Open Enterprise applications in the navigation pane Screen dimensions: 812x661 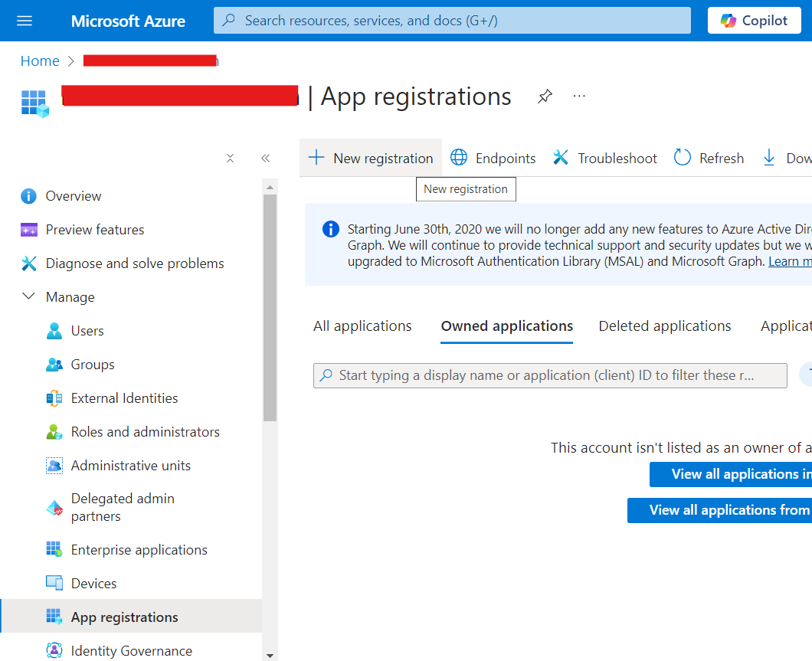(x=139, y=549)
